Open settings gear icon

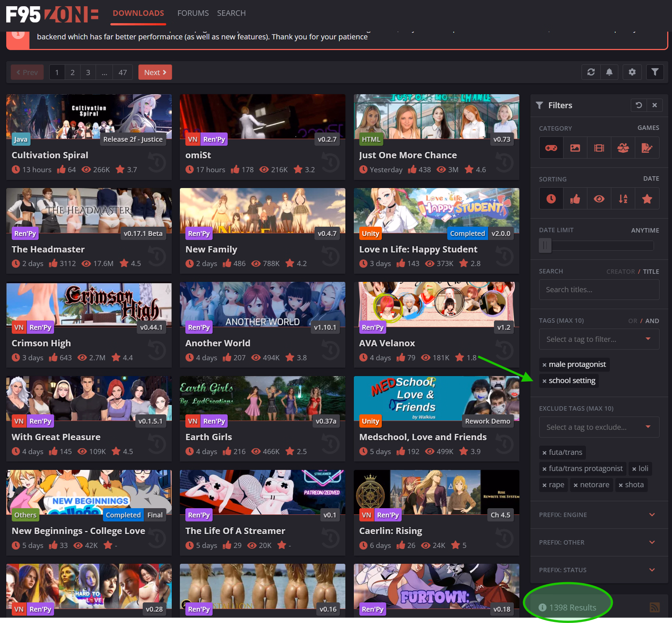click(632, 72)
